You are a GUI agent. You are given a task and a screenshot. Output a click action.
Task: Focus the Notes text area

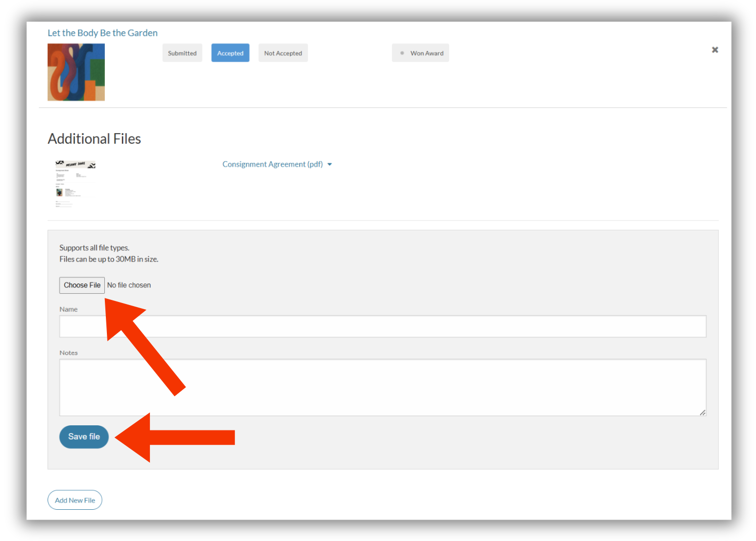(383, 387)
